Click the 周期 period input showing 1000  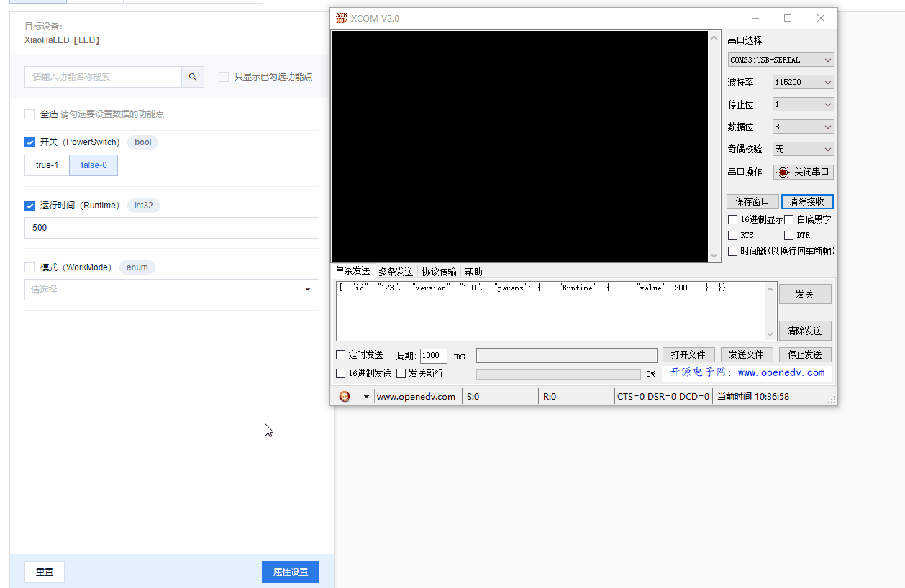[434, 356]
